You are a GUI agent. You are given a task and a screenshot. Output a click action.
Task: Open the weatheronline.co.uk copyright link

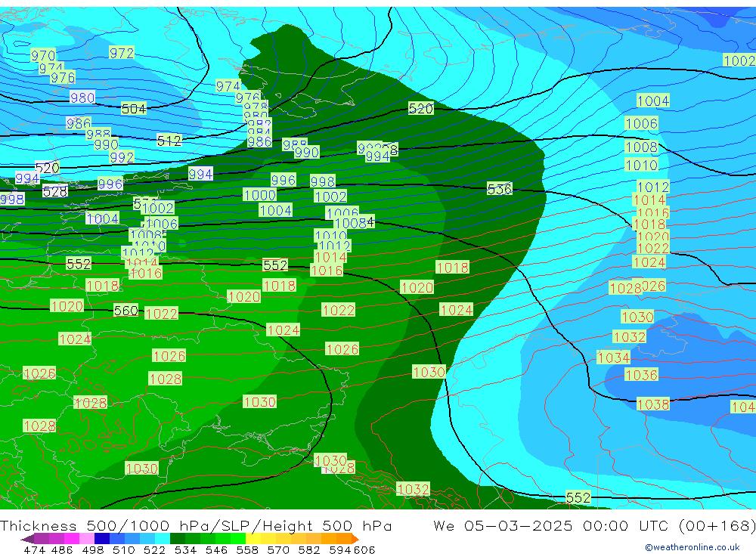692,547
